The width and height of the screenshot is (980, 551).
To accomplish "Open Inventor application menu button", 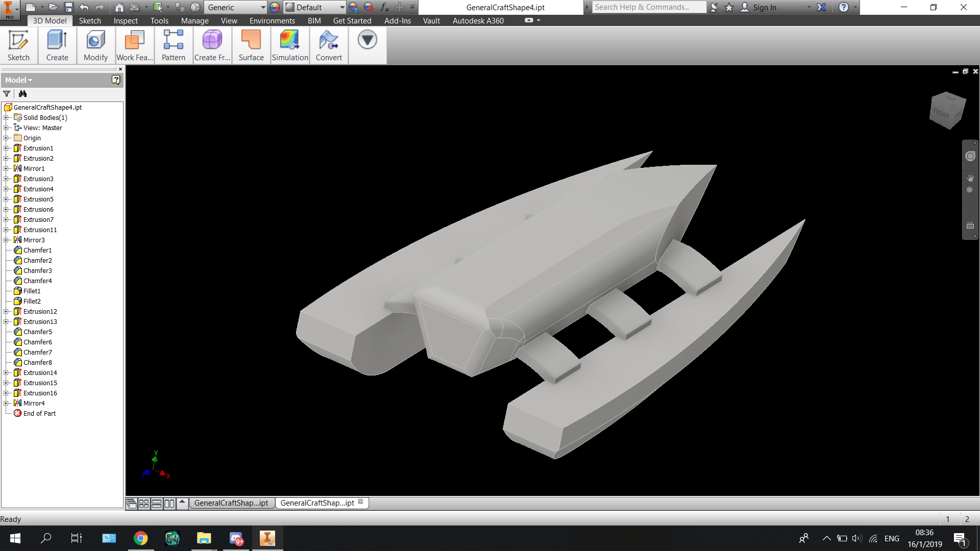I will (x=9, y=9).
